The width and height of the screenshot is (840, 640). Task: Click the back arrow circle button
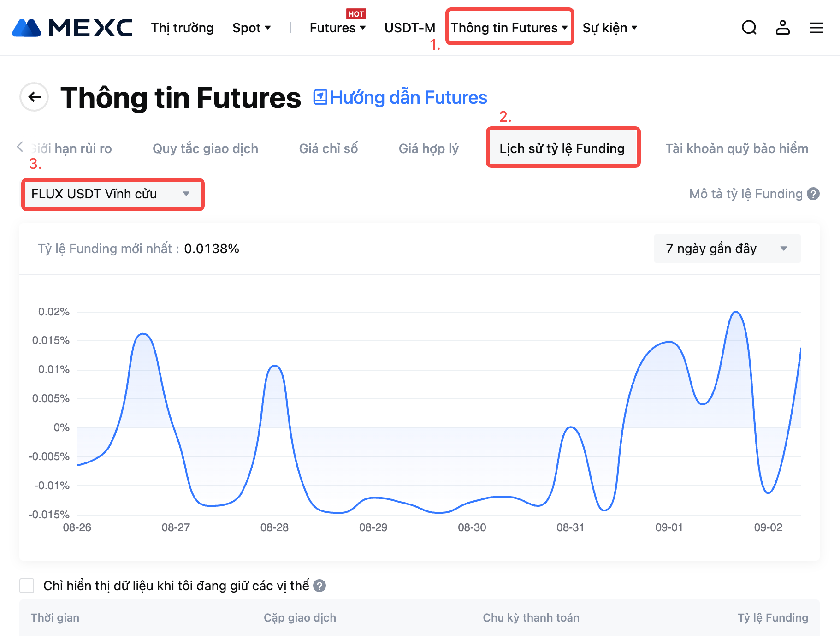[34, 97]
